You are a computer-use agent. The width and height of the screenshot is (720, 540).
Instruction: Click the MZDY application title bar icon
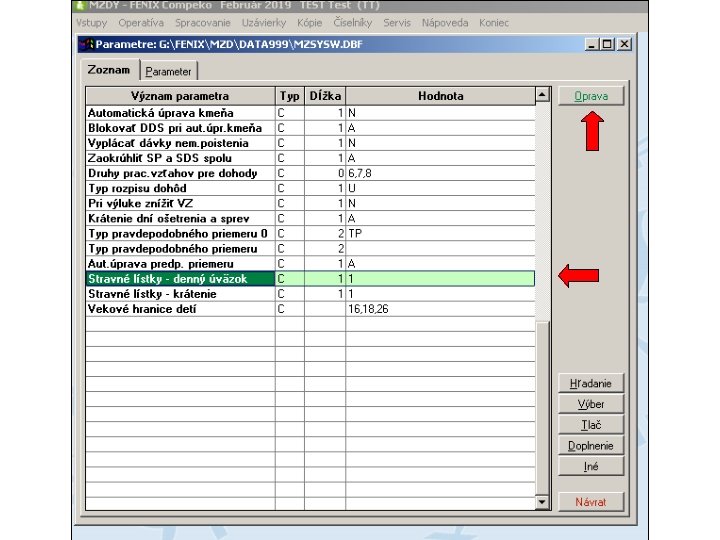pos(81,6)
